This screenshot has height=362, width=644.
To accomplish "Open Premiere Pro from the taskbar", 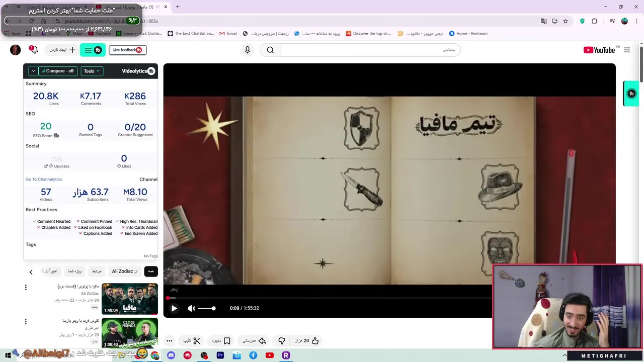I will [x=220, y=355].
